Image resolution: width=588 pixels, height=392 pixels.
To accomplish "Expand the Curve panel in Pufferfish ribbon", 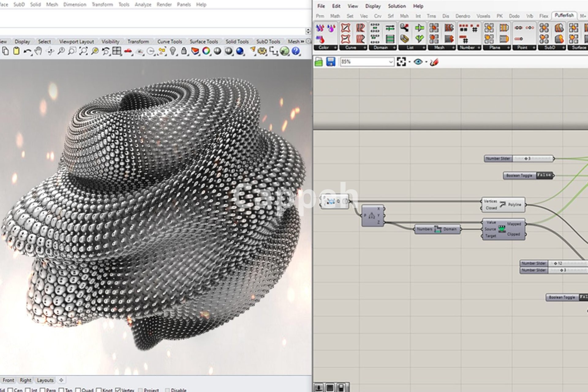I will pos(365,48).
